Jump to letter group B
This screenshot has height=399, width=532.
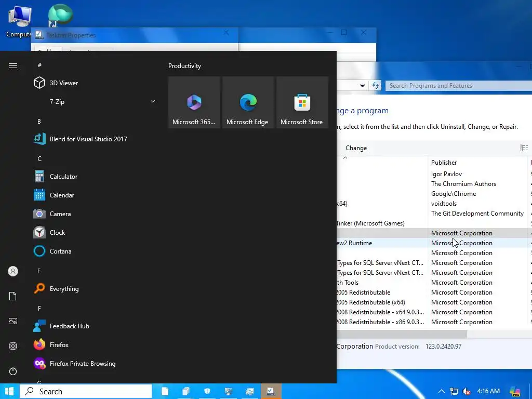point(39,122)
